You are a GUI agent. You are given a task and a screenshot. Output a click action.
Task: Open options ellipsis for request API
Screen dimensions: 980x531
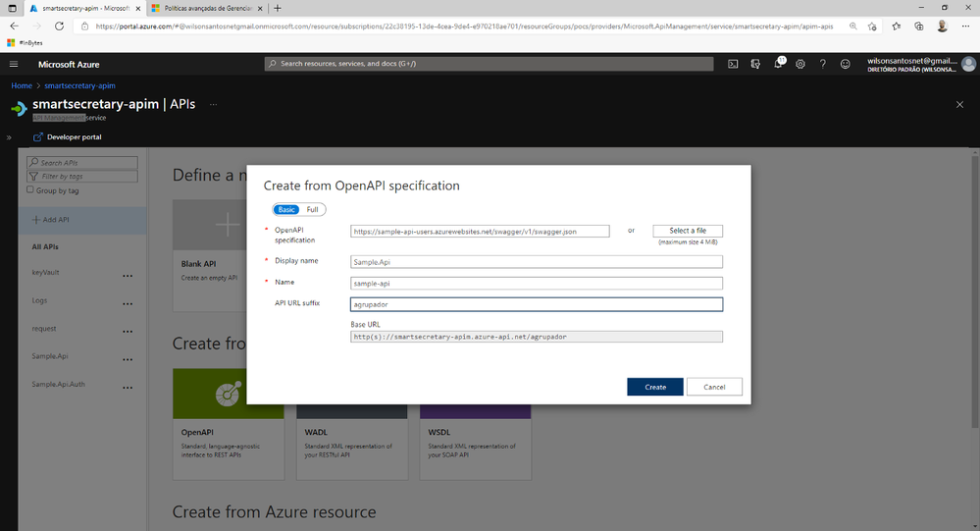point(128,332)
